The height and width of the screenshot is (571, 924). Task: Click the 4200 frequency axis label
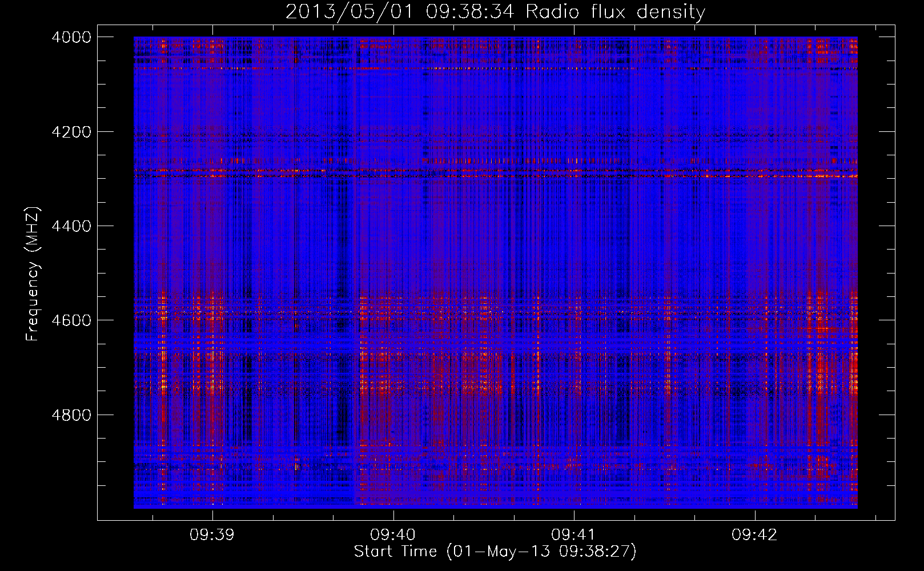click(71, 132)
